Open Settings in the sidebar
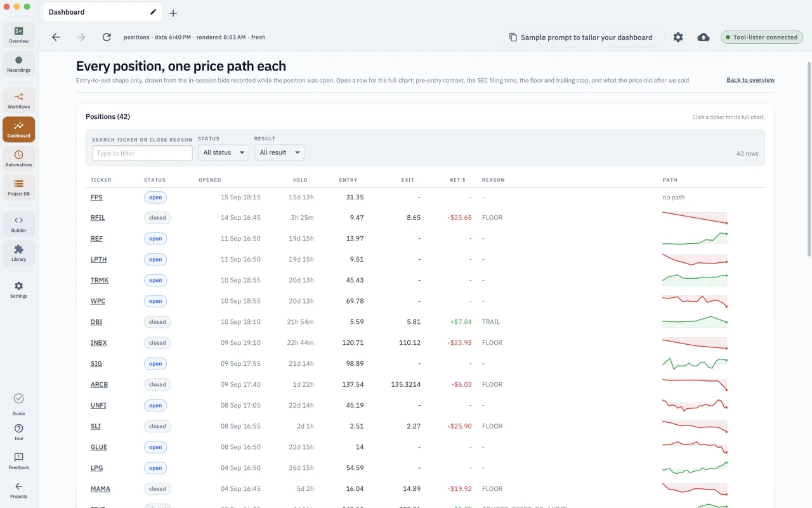 tap(18, 290)
